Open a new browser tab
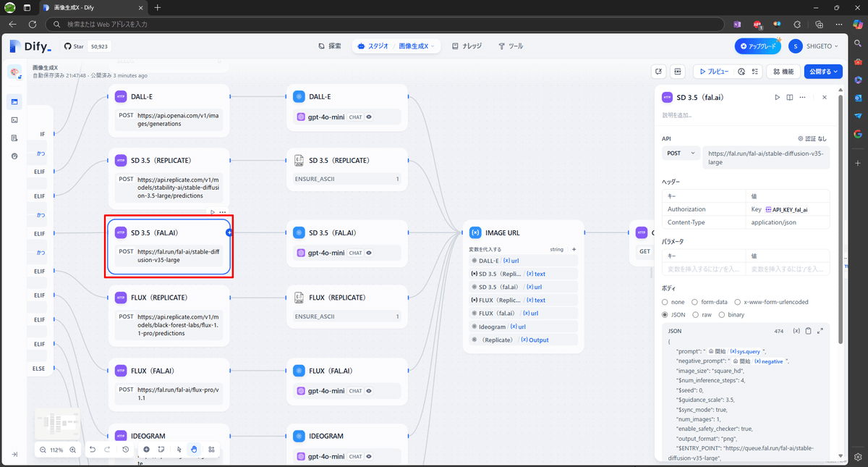Viewport: 868px width, 467px height. coord(158,7)
